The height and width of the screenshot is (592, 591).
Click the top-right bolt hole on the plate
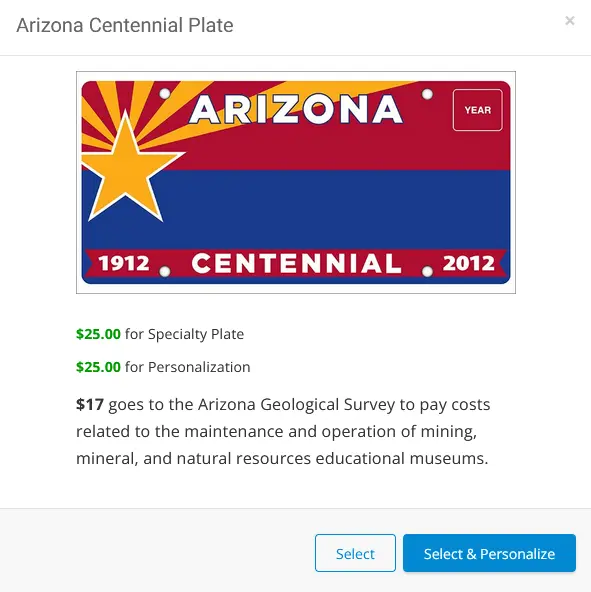tap(427, 94)
